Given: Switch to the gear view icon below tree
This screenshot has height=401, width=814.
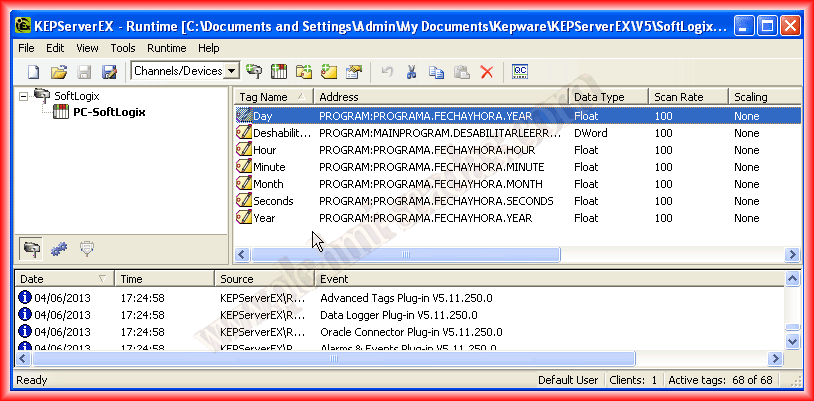Looking at the screenshot, I should pos(59,247).
